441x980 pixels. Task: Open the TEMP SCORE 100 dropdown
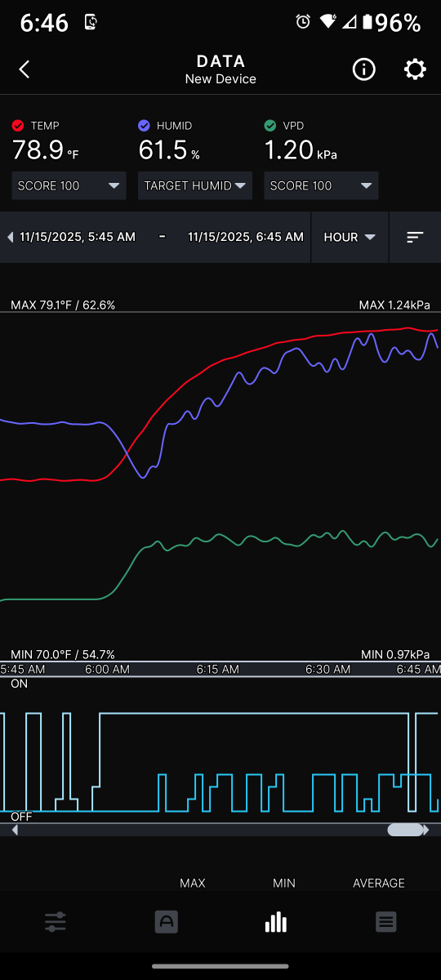(69, 185)
